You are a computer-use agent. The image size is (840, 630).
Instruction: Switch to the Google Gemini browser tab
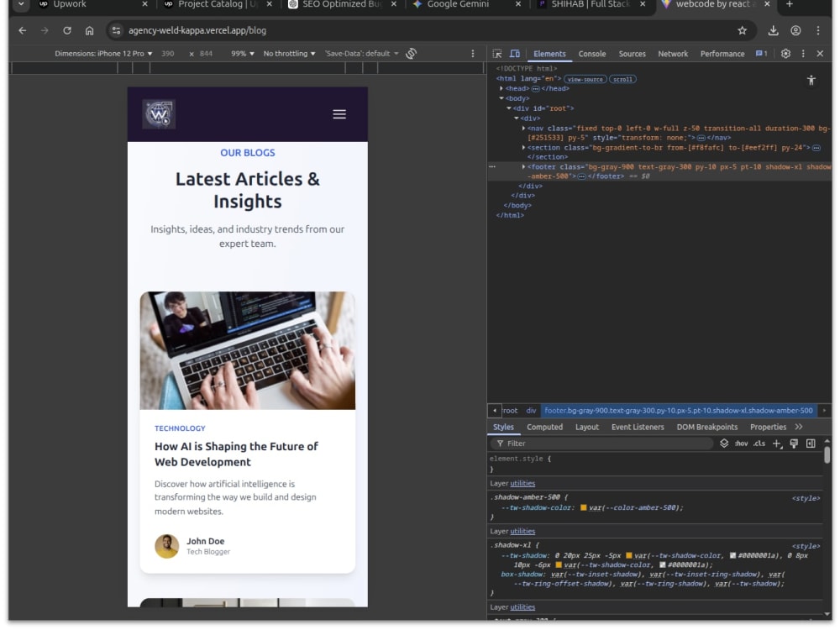465,5
